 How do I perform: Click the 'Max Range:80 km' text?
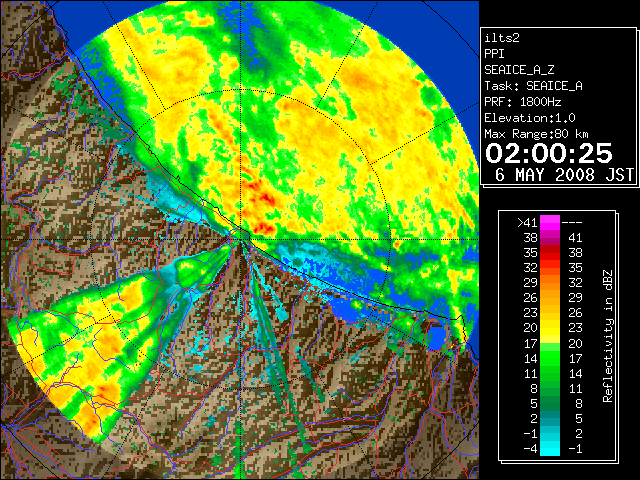point(536,134)
